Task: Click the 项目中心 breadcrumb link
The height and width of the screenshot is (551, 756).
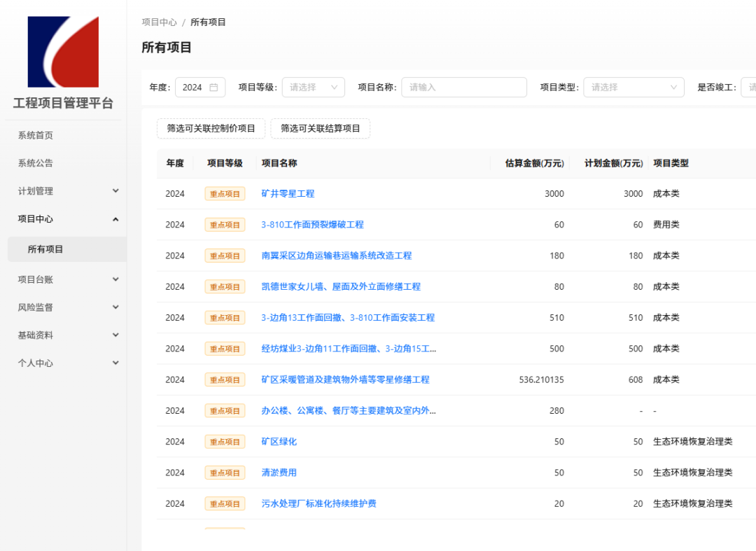Action: pyautogui.click(x=159, y=22)
